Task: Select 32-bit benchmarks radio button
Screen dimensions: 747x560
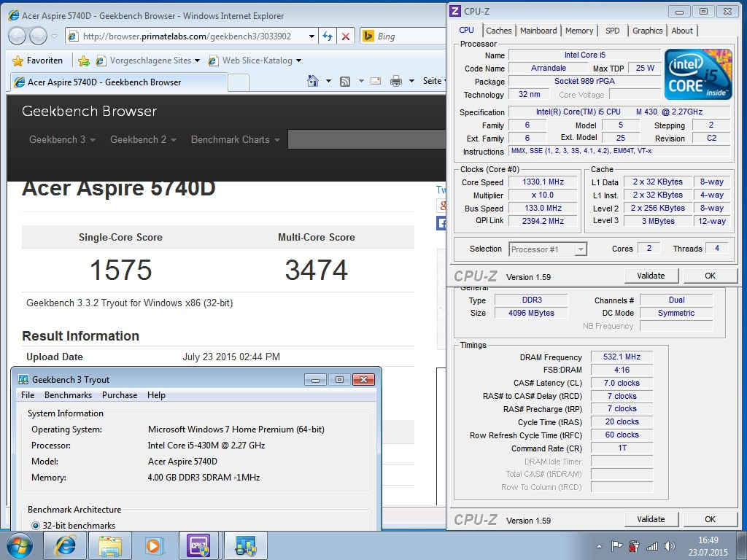Action: coord(35,526)
